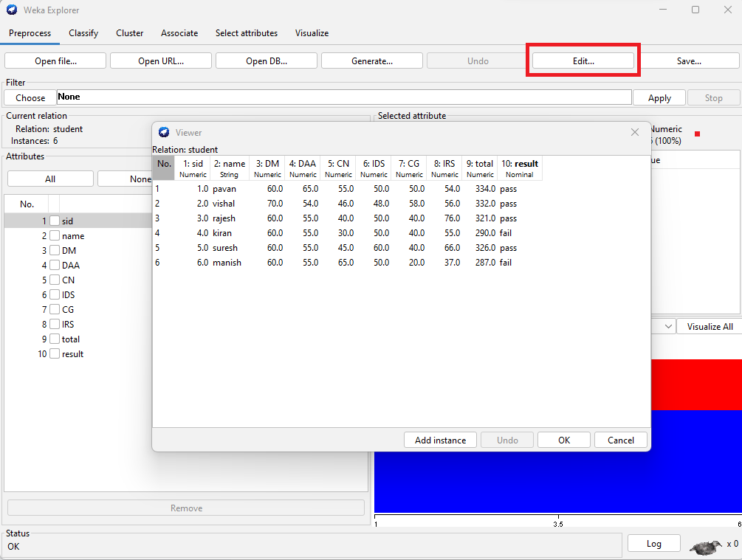742x560 pixels.
Task: Switch to Select attributes tab
Action: (x=247, y=33)
